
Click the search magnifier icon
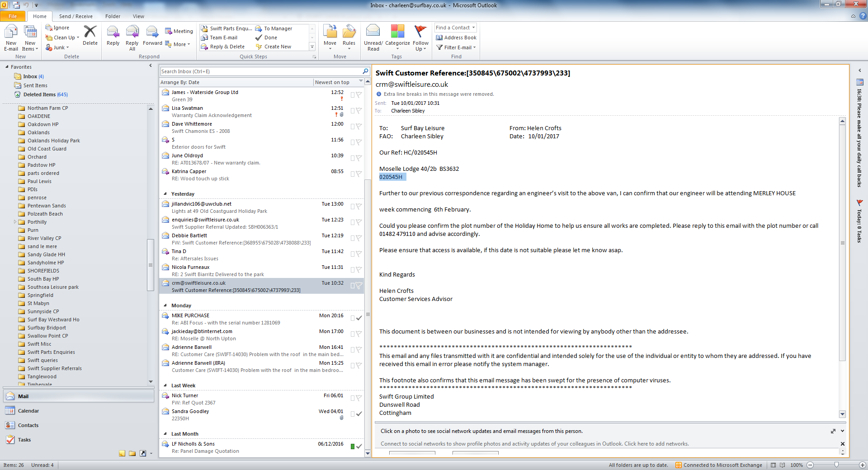tap(365, 71)
